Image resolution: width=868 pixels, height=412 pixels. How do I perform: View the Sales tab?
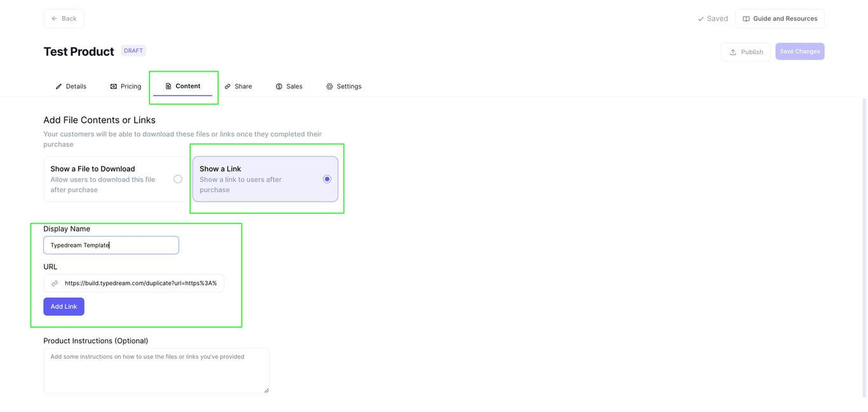[289, 86]
